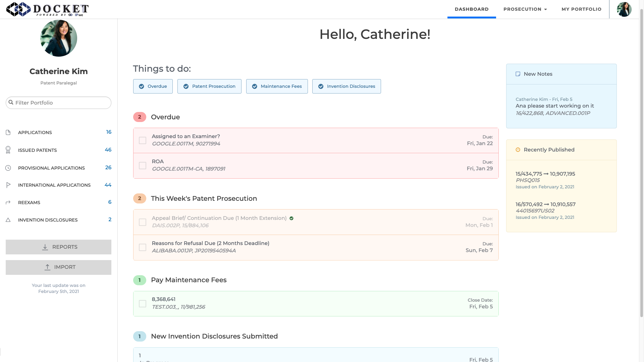The height and width of the screenshot is (362, 644).
Task: Click the Issued Patents ribbon icon
Action: click(x=8, y=150)
